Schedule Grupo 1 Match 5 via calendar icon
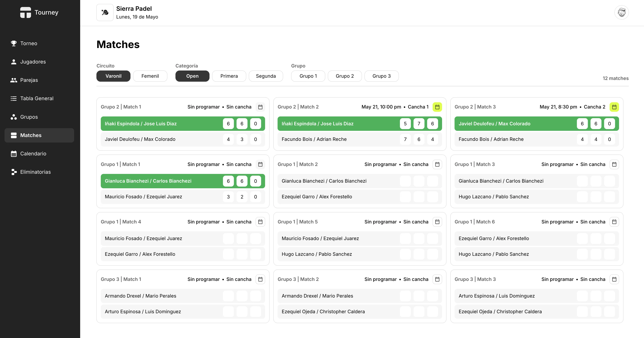The image size is (644, 338). [x=437, y=222]
